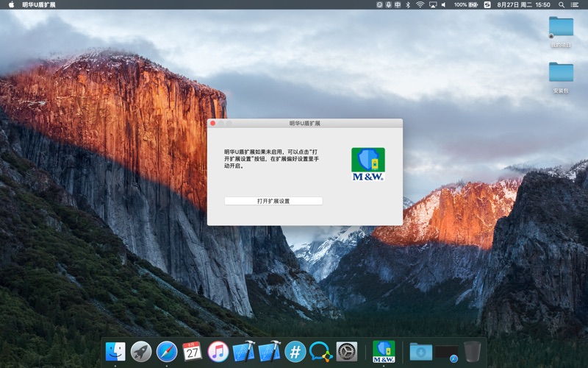Open the Apple menu
The height and width of the screenshot is (368, 588).
[x=11, y=4]
